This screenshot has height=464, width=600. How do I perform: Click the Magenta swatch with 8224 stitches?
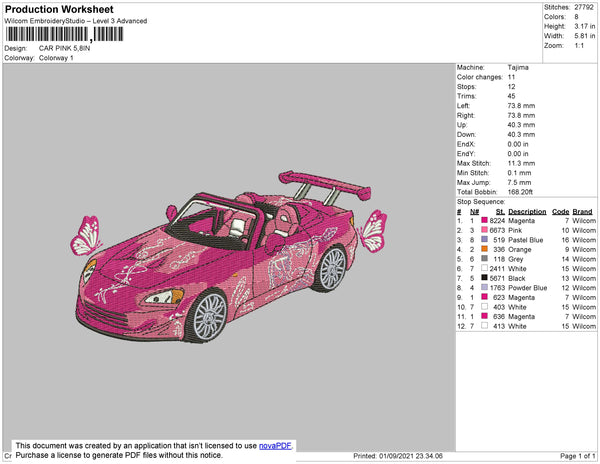[x=485, y=221]
